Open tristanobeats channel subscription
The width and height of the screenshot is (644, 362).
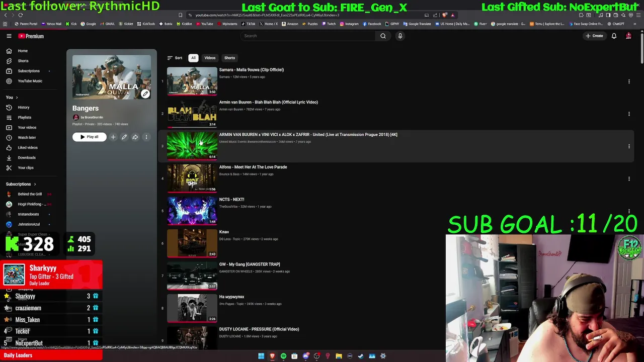click(28, 214)
